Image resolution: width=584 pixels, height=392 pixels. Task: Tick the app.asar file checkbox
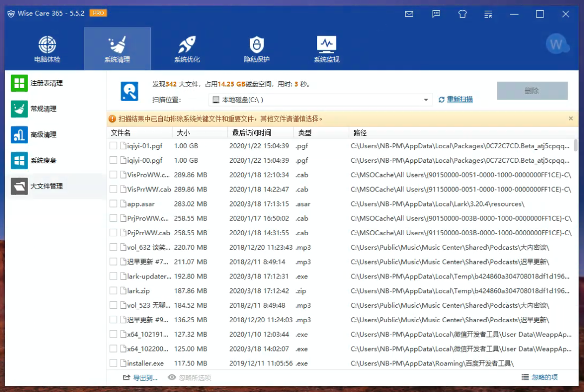coord(114,204)
